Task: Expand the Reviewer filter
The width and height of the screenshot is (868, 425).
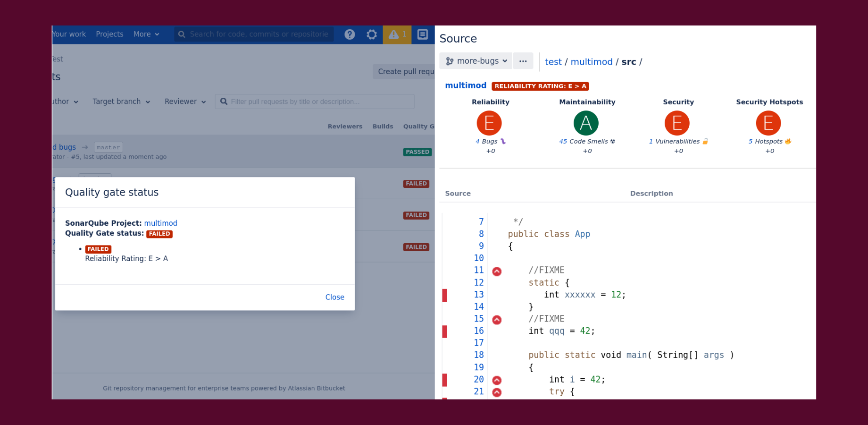Action: [x=185, y=102]
